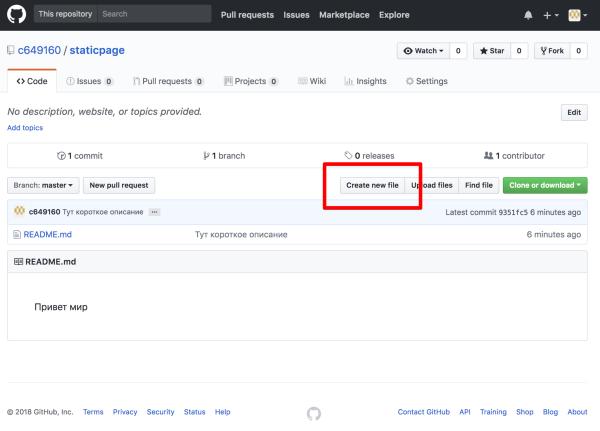
Task: Open latest commit hash 9351fc5
Action: tap(513, 212)
